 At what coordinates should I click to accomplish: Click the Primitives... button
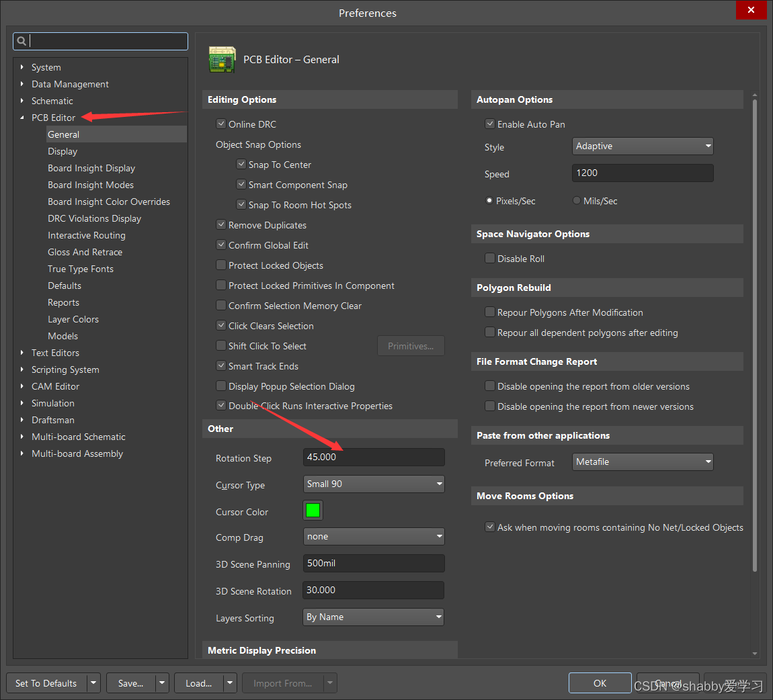(x=411, y=346)
